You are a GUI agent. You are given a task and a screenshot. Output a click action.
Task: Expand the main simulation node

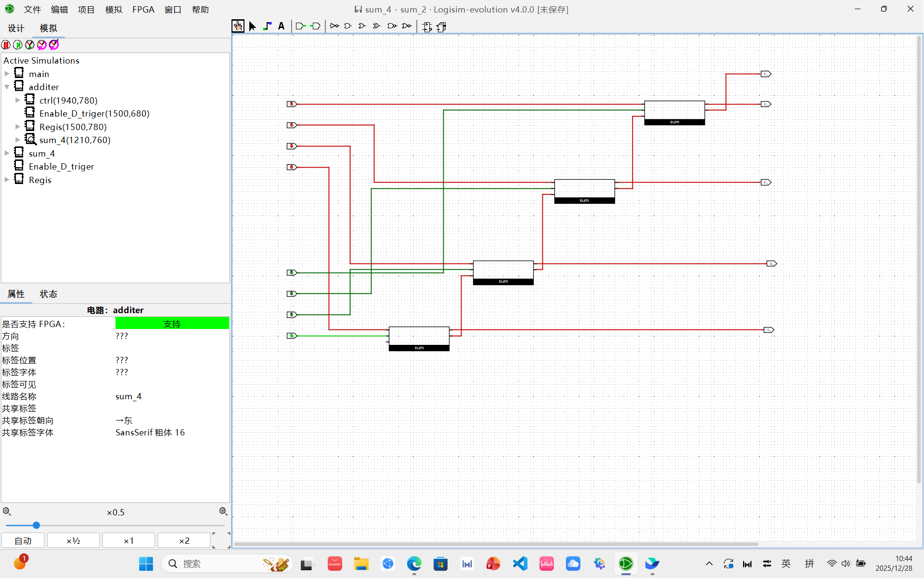click(7, 74)
